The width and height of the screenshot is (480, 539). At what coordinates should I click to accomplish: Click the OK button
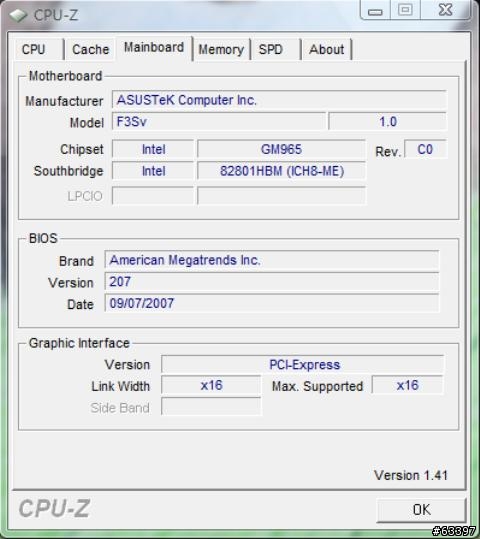tap(421, 510)
